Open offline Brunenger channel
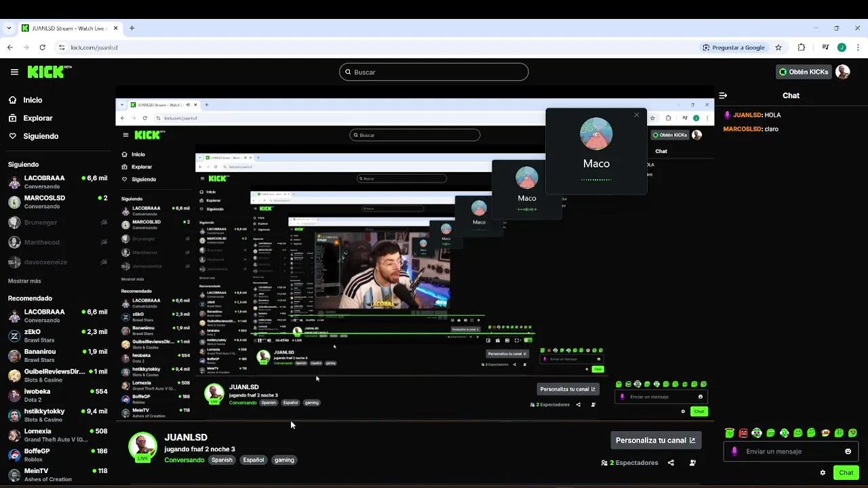 point(58,222)
